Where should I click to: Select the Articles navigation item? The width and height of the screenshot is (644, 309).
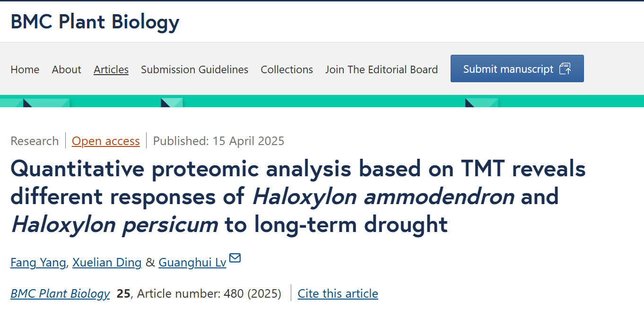pyautogui.click(x=111, y=69)
